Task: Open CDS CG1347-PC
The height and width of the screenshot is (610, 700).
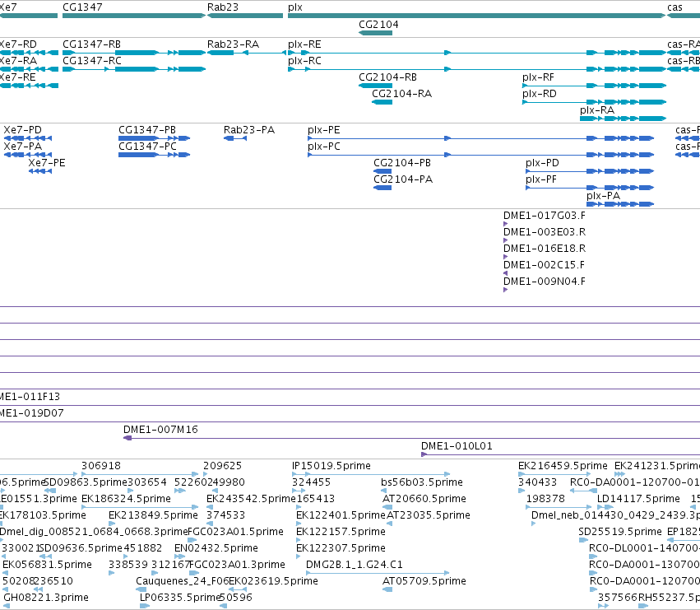Action: coord(147,147)
